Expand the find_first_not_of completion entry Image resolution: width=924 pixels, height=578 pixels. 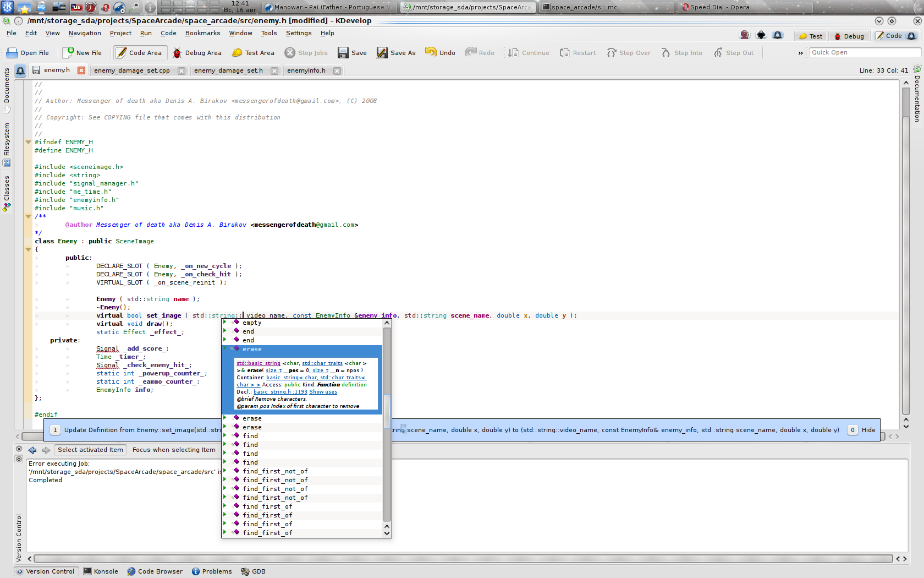(225, 471)
